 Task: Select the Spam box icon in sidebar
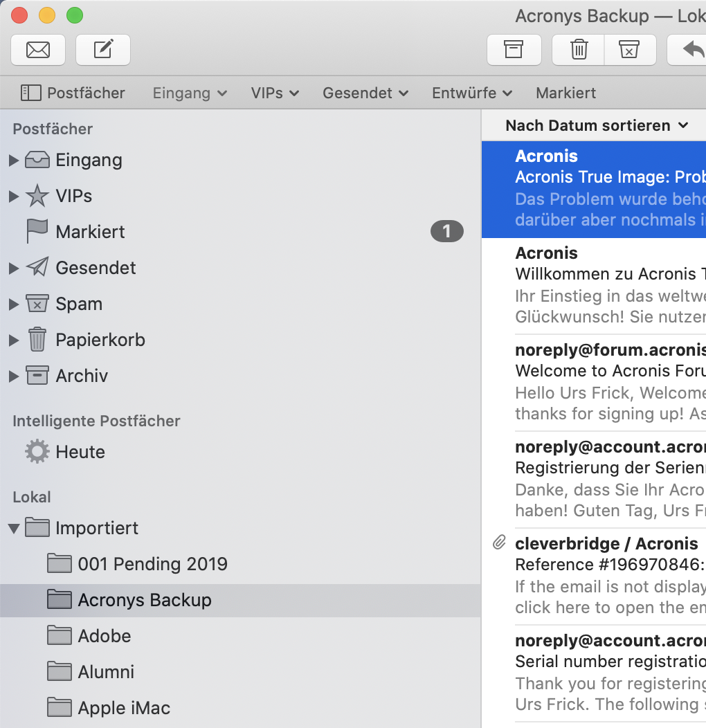pyautogui.click(x=37, y=303)
